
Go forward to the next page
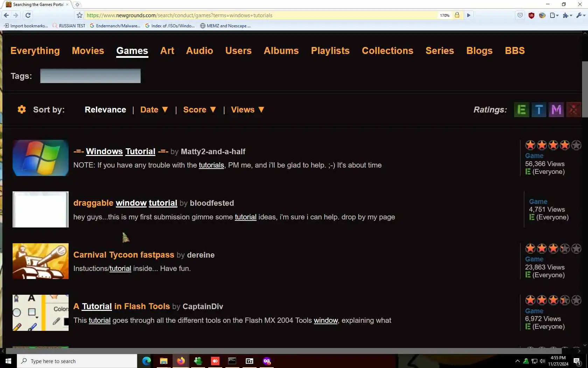point(16,15)
